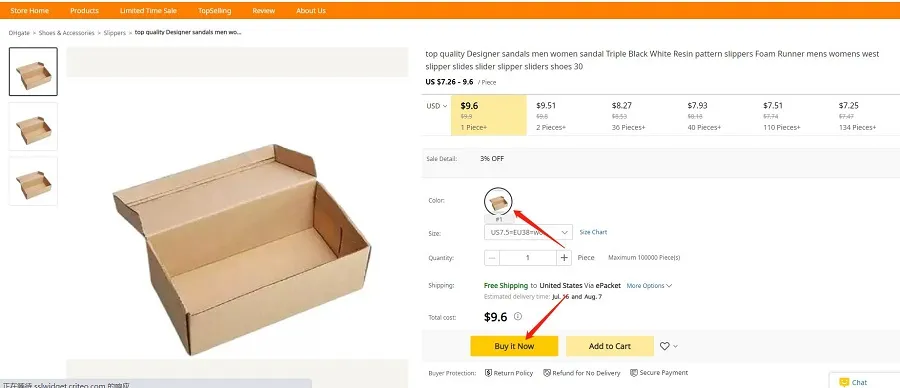900x388 pixels.
Task: Open the Limited Time Sale menu
Action: [148, 10]
